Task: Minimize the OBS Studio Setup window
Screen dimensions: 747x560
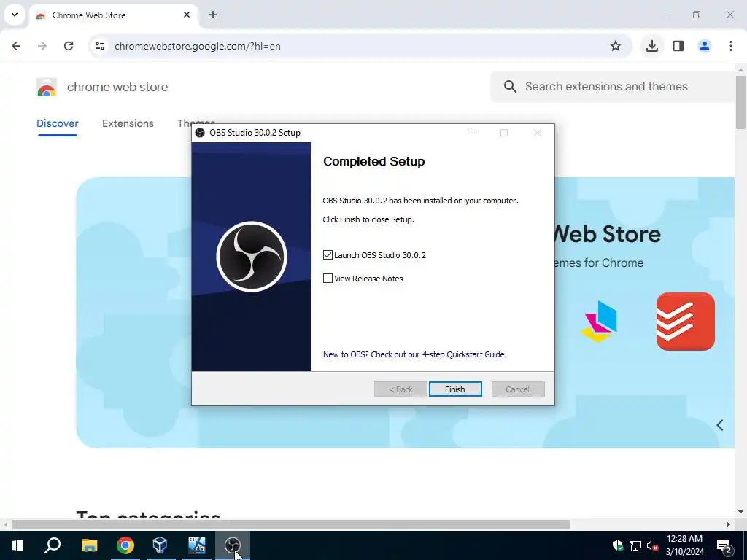Action: 471,133
